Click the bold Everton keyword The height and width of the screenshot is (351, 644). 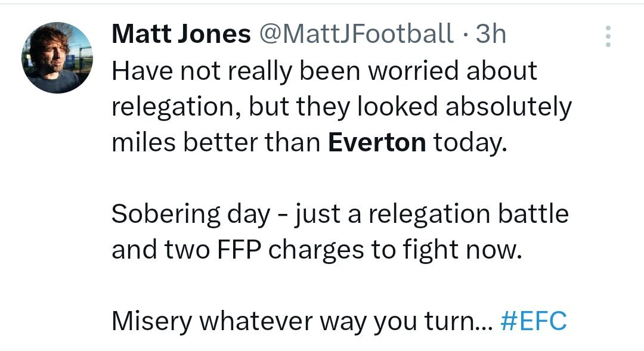pyautogui.click(x=377, y=142)
